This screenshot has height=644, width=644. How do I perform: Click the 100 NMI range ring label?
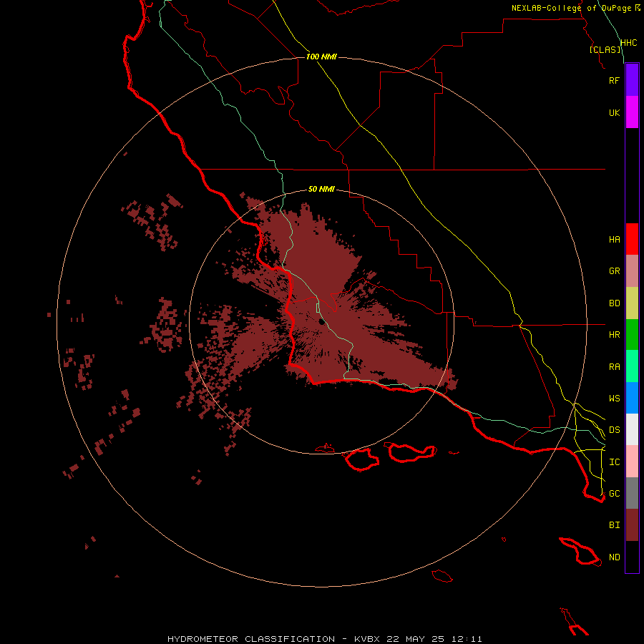[x=321, y=57]
